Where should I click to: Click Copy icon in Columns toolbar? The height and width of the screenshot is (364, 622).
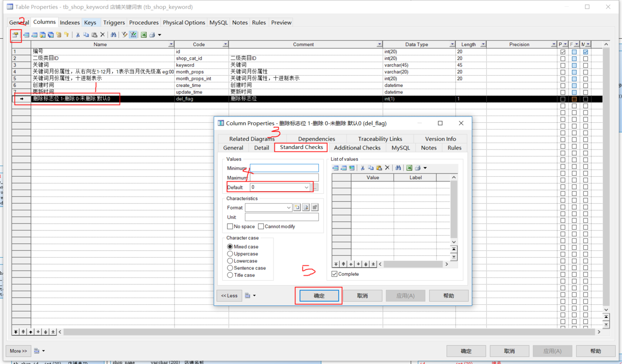[86, 35]
